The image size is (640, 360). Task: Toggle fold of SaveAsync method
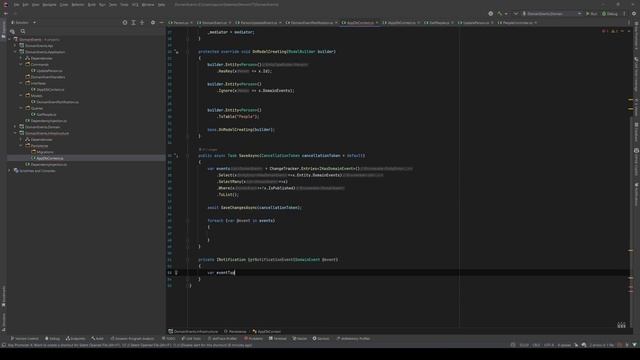point(188,156)
